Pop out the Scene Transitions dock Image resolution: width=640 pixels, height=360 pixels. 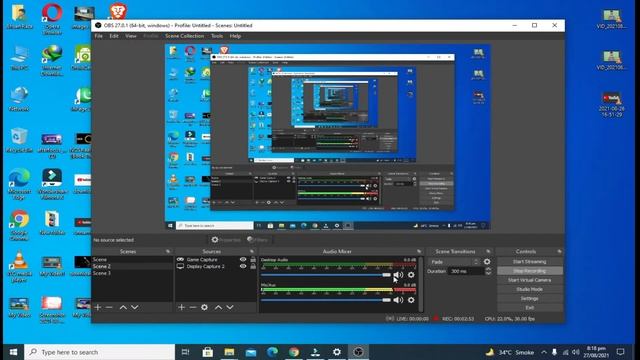click(x=488, y=251)
